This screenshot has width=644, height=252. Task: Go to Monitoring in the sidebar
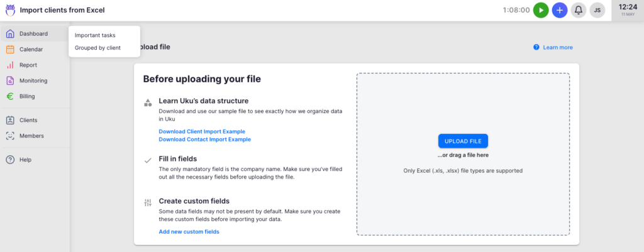tap(33, 80)
